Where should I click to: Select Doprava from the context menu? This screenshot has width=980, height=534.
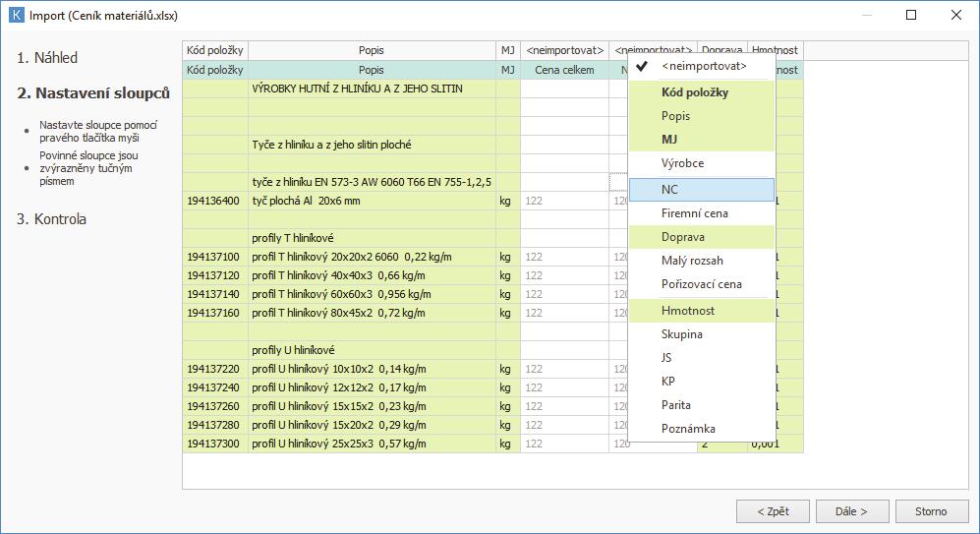(701, 237)
